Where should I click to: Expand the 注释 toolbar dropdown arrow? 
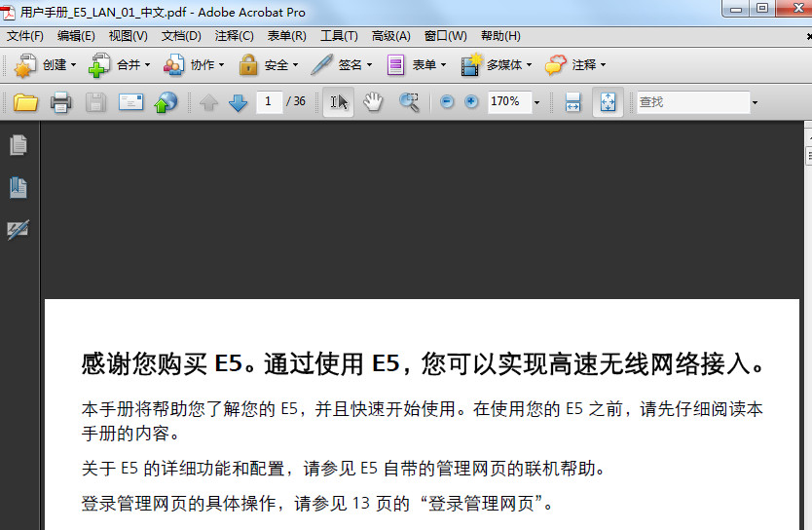pyautogui.click(x=603, y=65)
